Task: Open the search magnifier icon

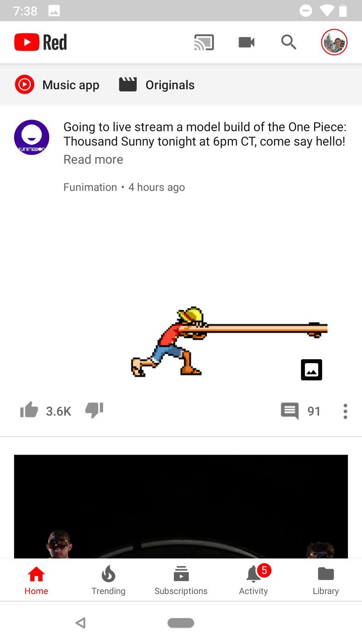Action: (289, 42)
